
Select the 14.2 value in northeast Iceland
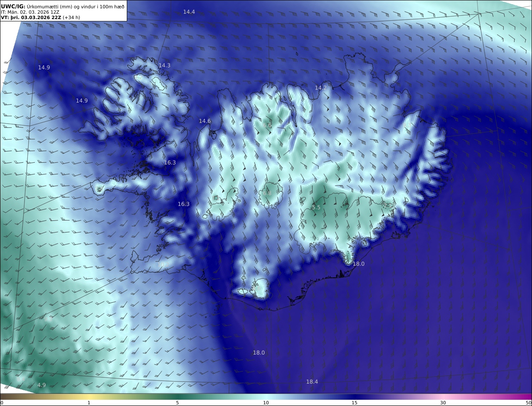tap(321, 88)
